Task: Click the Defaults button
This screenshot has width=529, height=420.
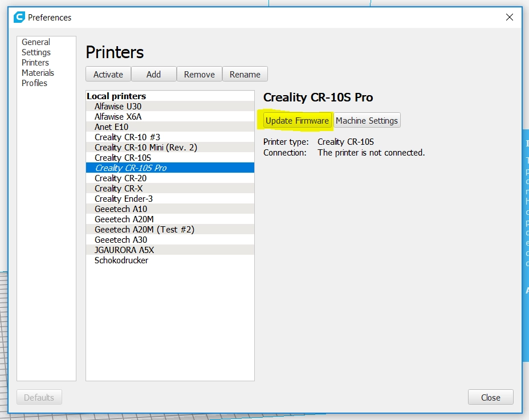Action: point(39,397)
